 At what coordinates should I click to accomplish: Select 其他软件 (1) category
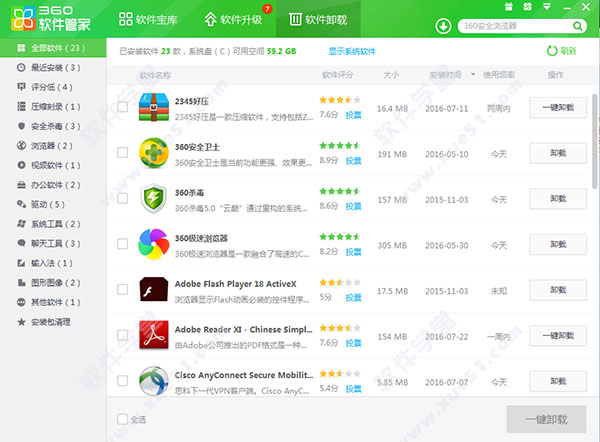click(53, 302)
